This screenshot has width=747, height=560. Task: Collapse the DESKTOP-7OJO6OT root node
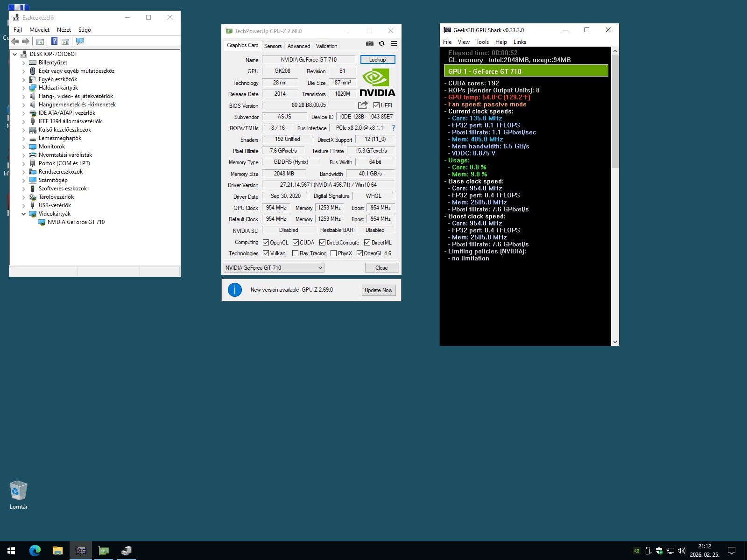tap(14, 54)
